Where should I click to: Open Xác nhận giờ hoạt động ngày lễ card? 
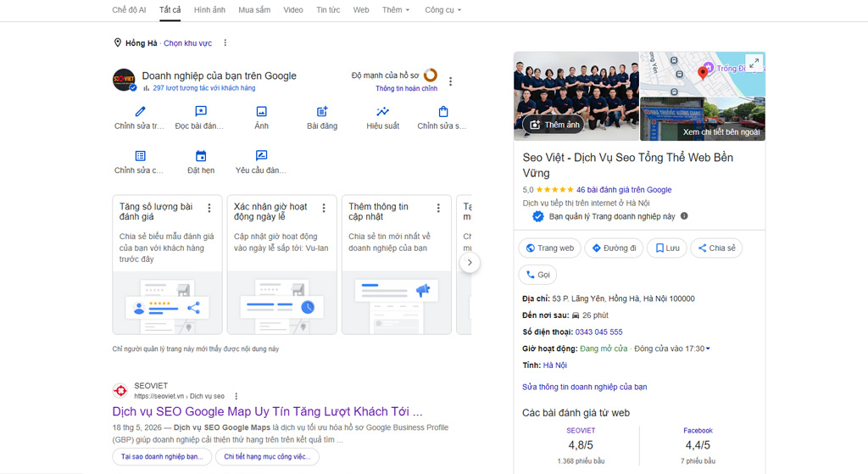click(x=281, y=265)
